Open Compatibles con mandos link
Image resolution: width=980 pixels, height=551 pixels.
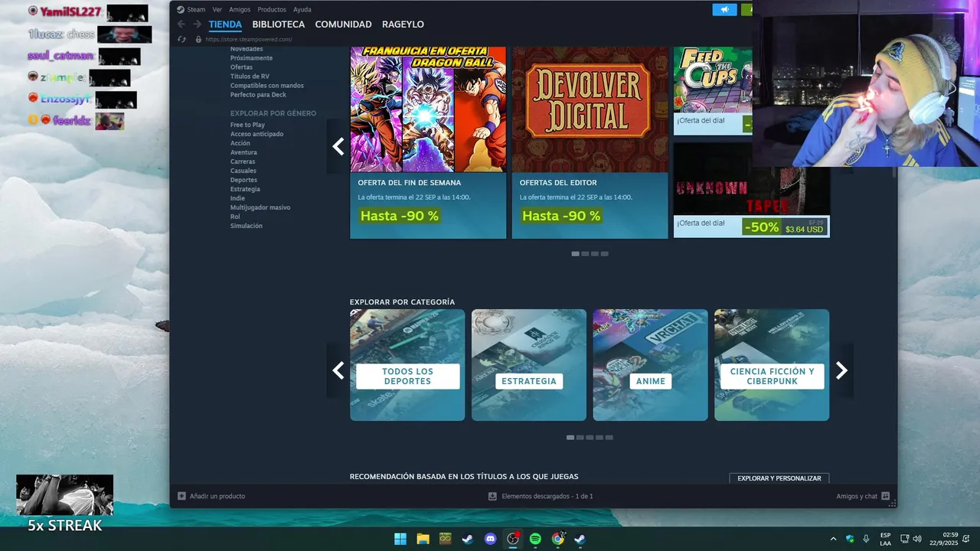tap(267, 86)
